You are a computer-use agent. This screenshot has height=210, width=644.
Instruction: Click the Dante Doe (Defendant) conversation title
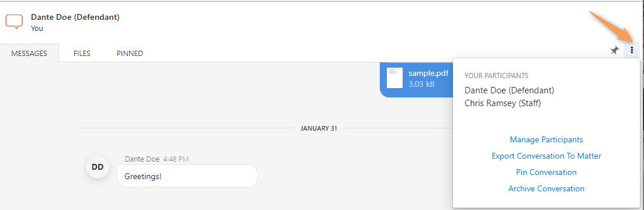pyautogui.click(x=75, y=17)
